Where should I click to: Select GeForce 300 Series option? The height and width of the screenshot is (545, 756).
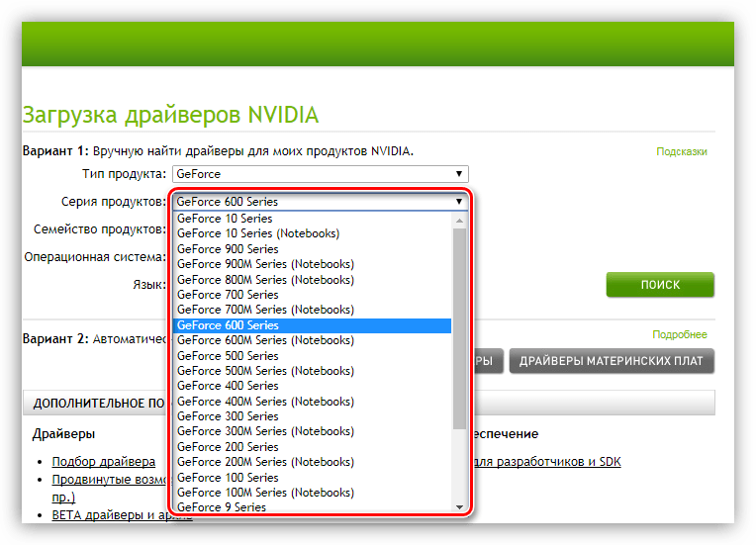click(313, 416)
